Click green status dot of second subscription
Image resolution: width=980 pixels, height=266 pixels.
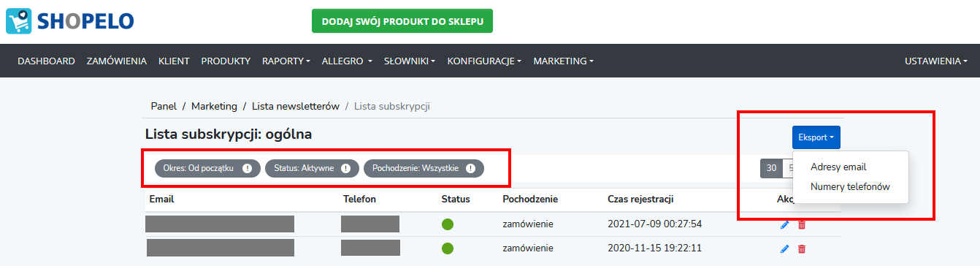click(448, 248)
